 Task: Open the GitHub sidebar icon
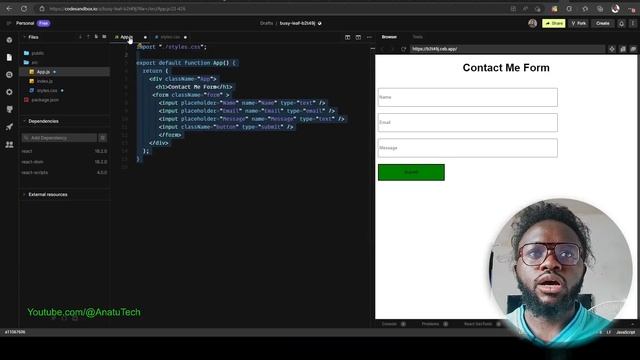[9, 109]
